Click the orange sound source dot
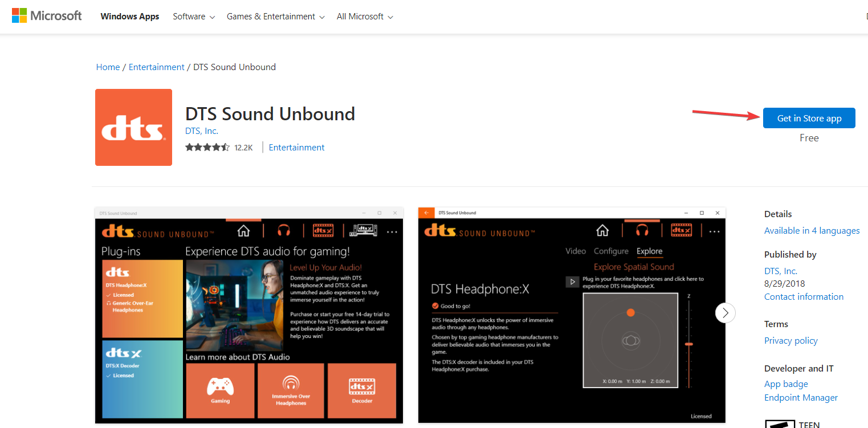 [630, 313]
